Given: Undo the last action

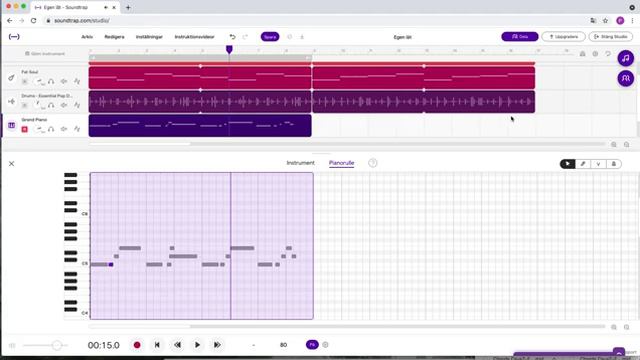Looking at the screenshot, I should pos(232,37).
